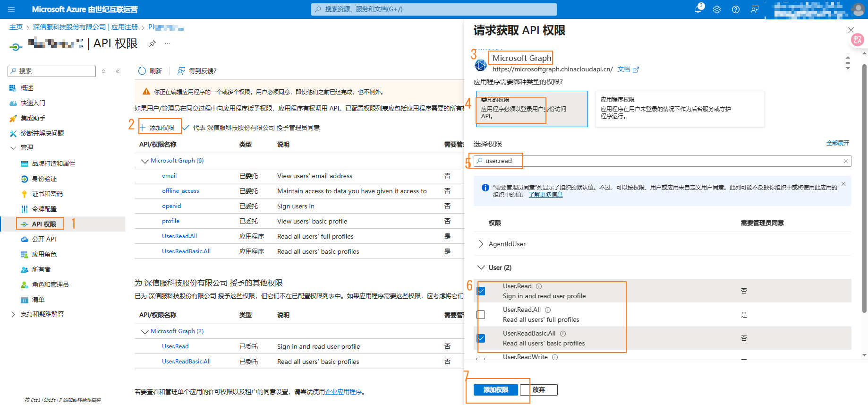This screenshot has height=405, width=868.
Task: Click the 全部展开 link
Action: [837, 143]
